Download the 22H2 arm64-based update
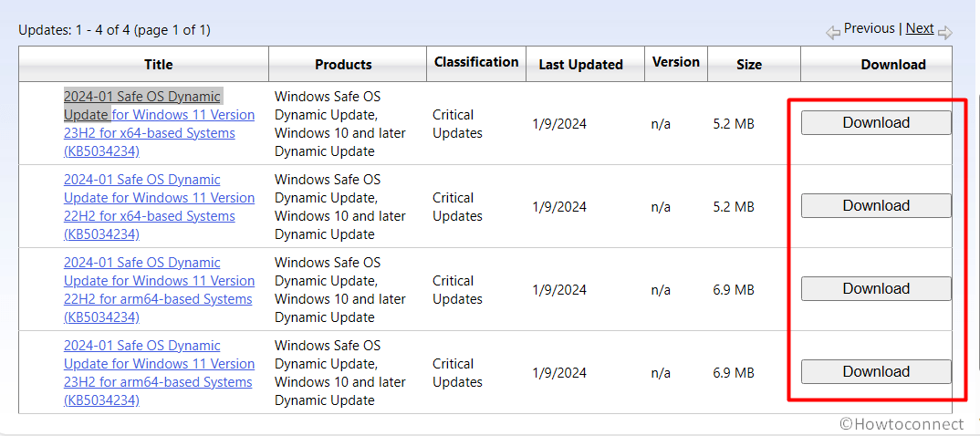980x436 pixels. (876, 288)
